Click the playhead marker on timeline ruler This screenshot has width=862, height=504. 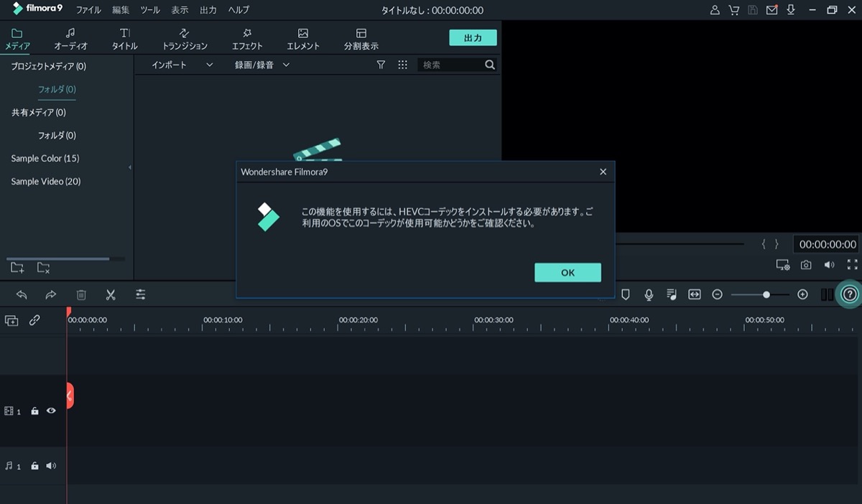(x=69, y=312)
